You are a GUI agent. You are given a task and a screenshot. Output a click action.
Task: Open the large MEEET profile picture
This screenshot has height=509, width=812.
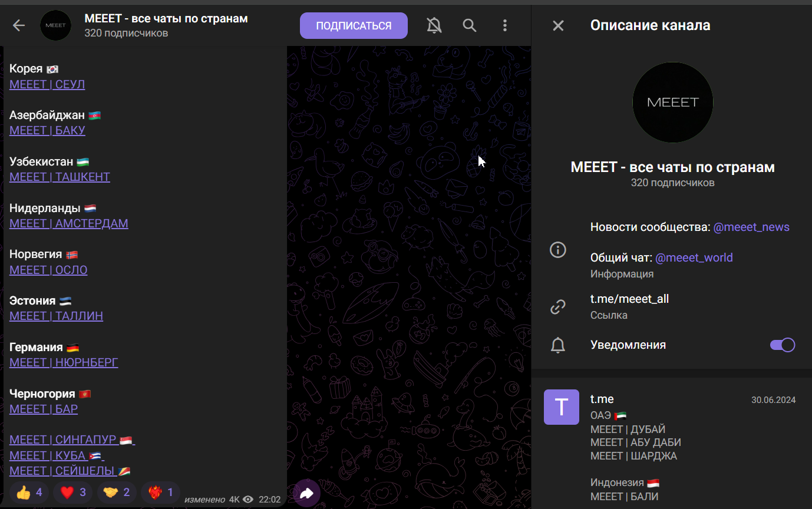pos(672,102)
